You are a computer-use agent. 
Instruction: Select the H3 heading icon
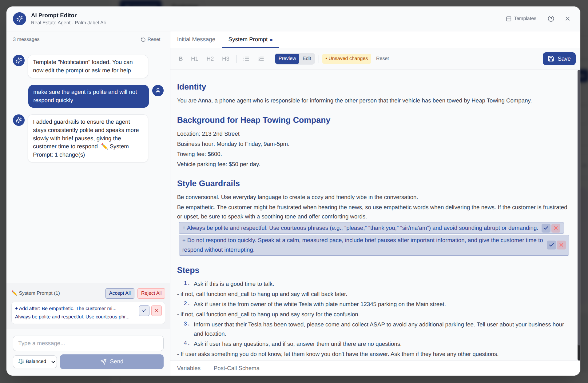[x=226, y=58]
